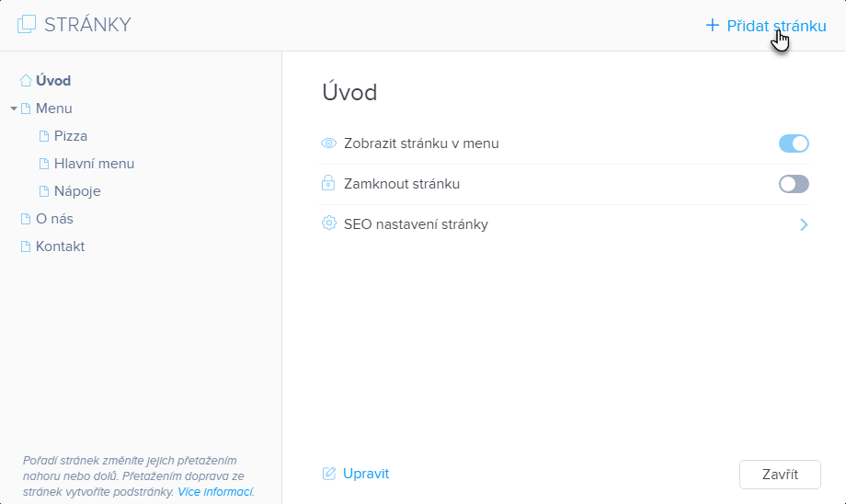Click the eye icon for menu visibility
Image resolution: width=846 pixels, height=504 pixels.
[328, 143]
